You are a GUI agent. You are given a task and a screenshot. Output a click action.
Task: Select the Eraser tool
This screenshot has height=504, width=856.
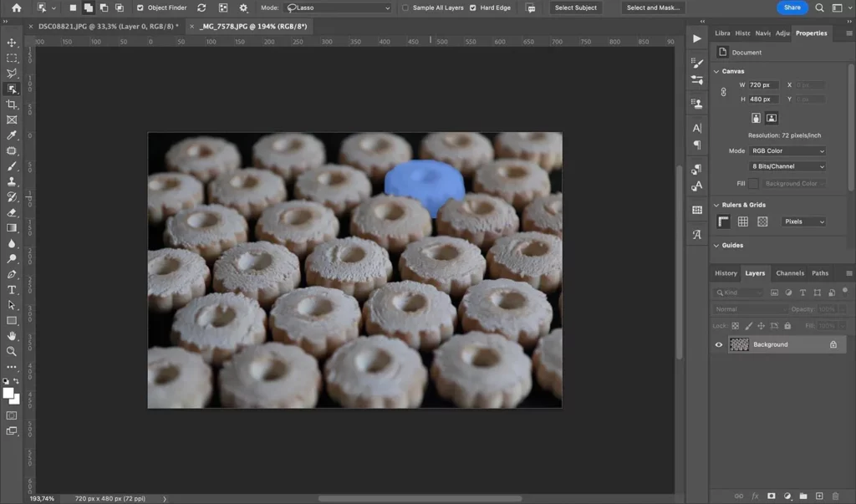click(12, 212)
